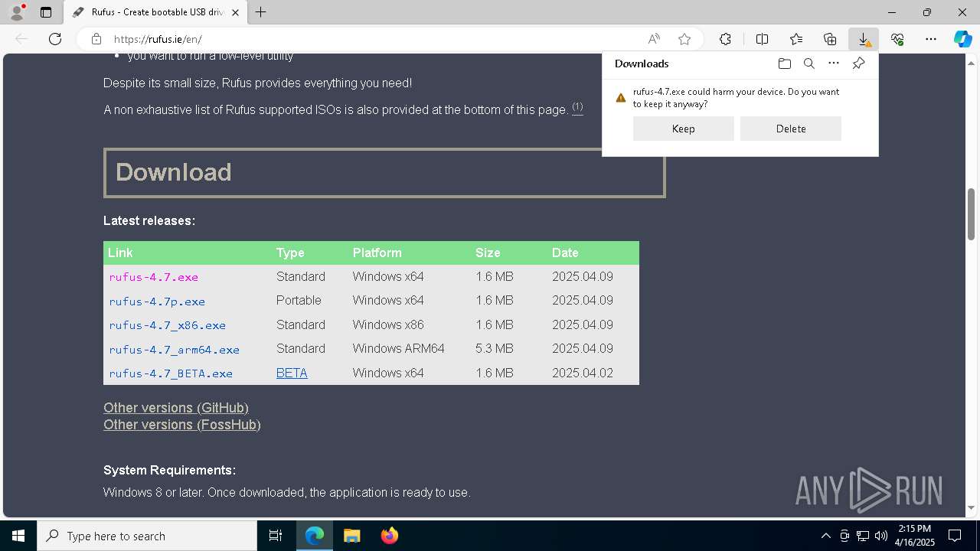Open File Explorer from taskbar
Image resolution: width=980 pixels, height=551 pixels.
coord(351,536)
